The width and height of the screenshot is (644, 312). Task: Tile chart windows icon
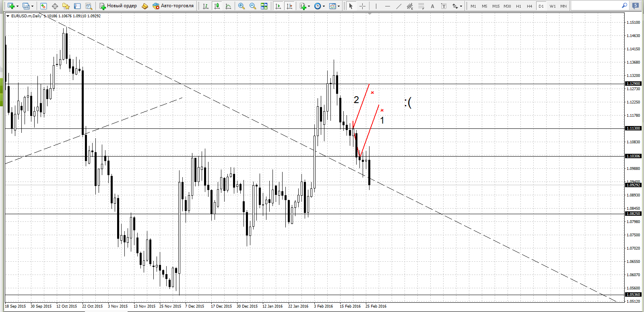[264, 6]
